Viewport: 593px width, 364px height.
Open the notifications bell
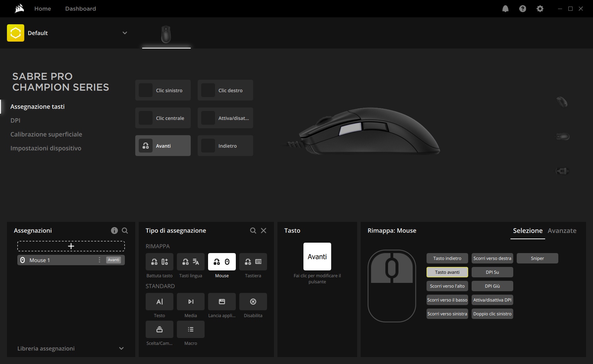coord(505,9)
